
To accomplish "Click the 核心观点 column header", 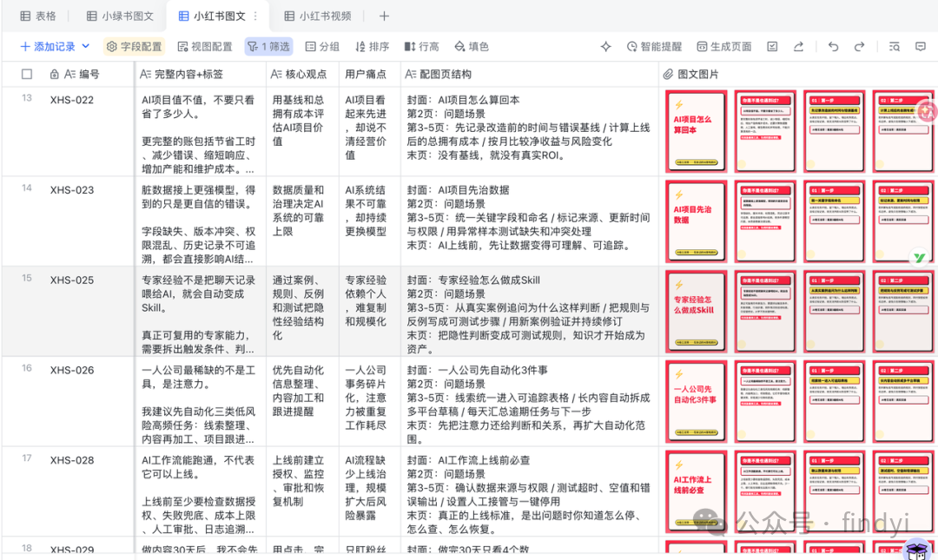I will [303, 74].
